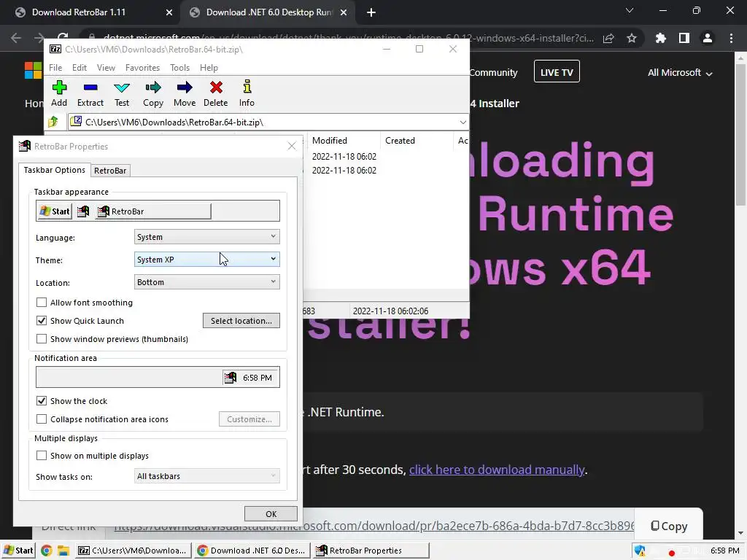This screenshot has width=747, height=560.
Task: Open the Edit menu in 7-Zip
Action: (80, 68)
